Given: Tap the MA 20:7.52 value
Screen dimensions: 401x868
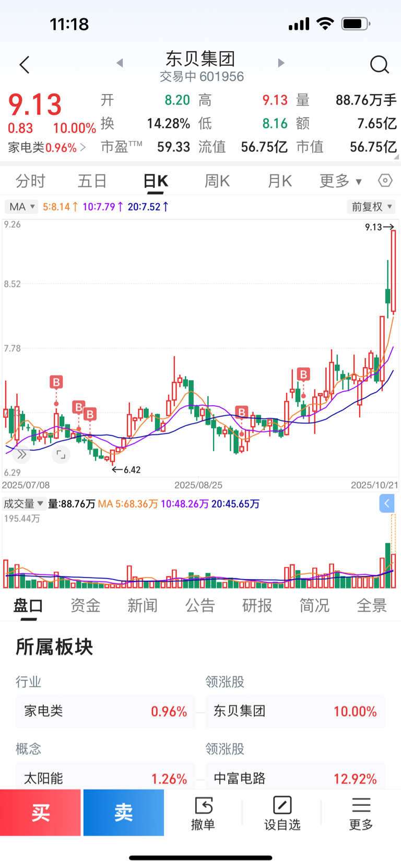Looking at the screenshot, I should coord(148,207).
